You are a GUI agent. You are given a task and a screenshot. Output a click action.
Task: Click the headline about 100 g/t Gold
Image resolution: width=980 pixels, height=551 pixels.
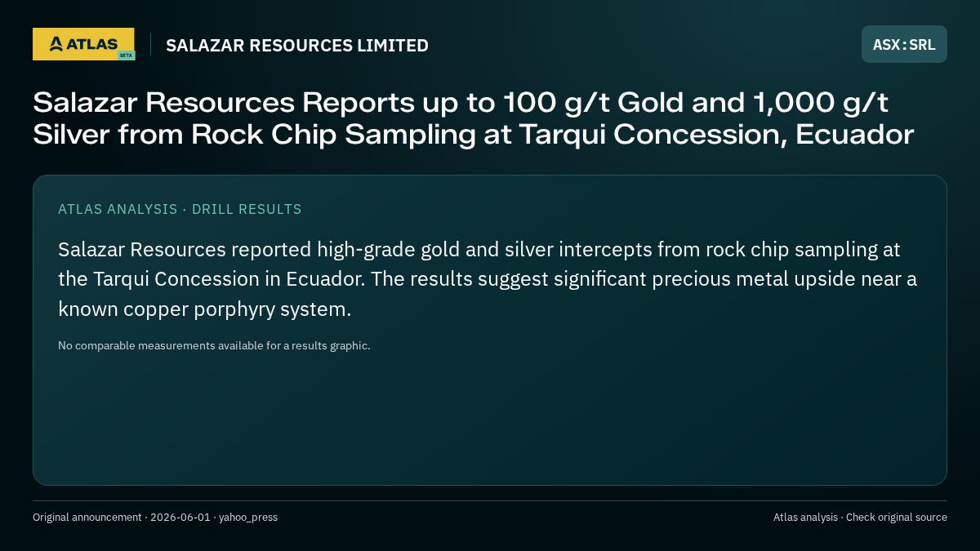pyautogui.click(x=474, y=118)
